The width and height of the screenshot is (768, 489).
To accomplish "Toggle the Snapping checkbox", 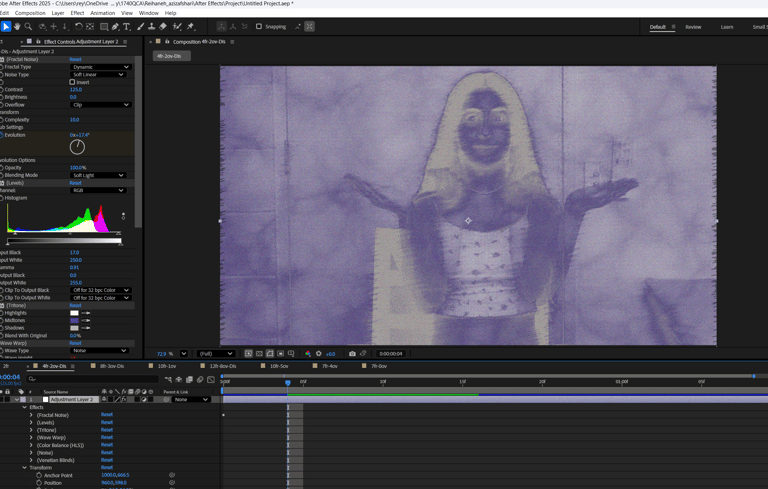I will click(259, 26).
